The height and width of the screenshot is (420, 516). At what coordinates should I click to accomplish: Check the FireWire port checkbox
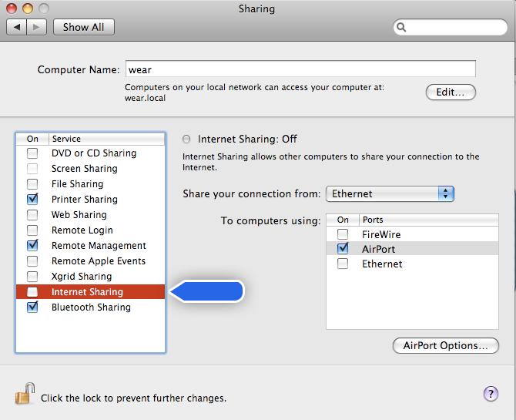[x=343, y=234]
